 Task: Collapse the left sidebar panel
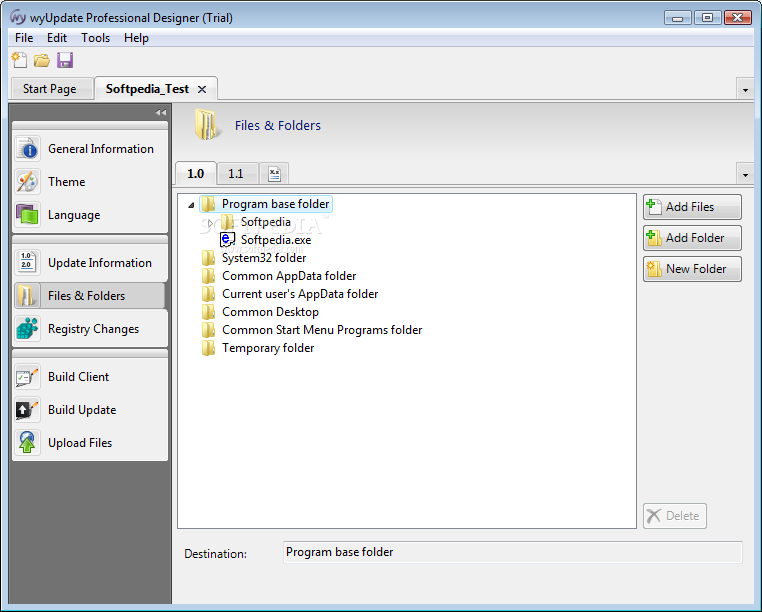[161, 112]
